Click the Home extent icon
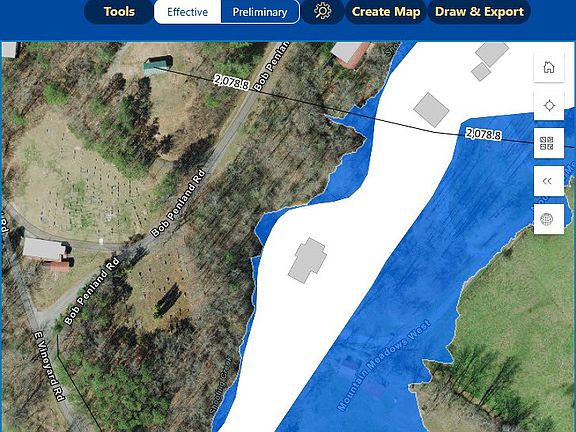The height and width of the screenshot is (432, 576). (x=549, y=68)
